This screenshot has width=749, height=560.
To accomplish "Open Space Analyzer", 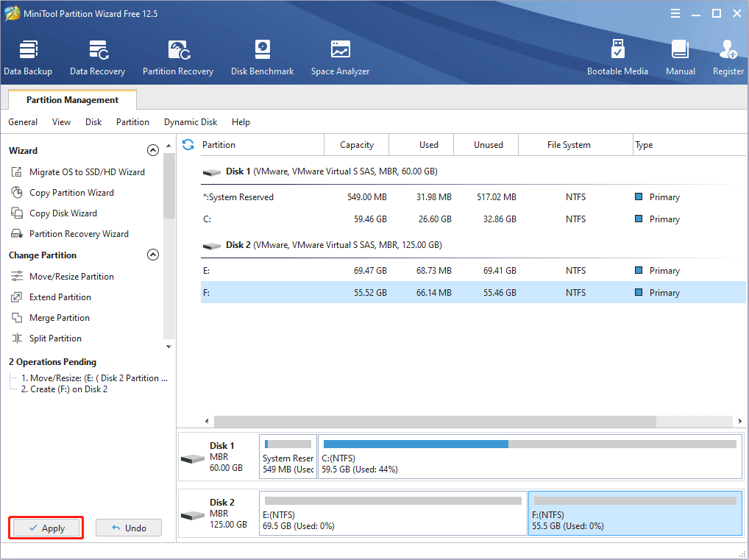I will point(340,58).
